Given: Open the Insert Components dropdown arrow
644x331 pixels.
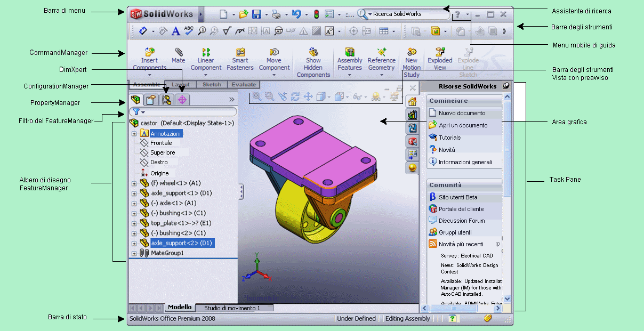Looking at the screenshot, I should click(149, 75).
